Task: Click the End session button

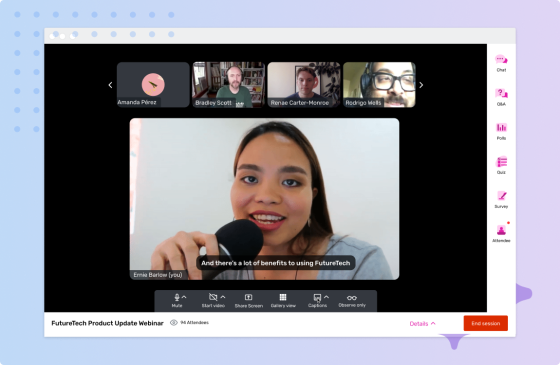Action: (x=485, y=323)
